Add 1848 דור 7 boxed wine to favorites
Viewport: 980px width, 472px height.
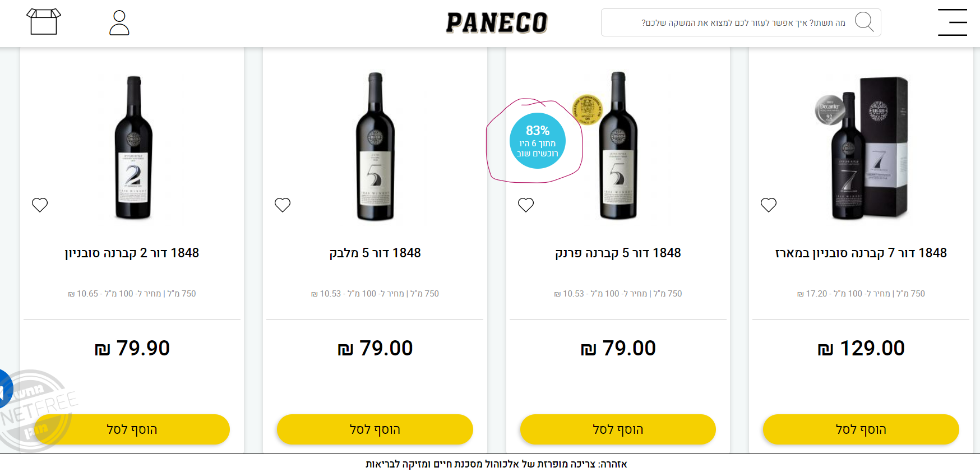769,205
